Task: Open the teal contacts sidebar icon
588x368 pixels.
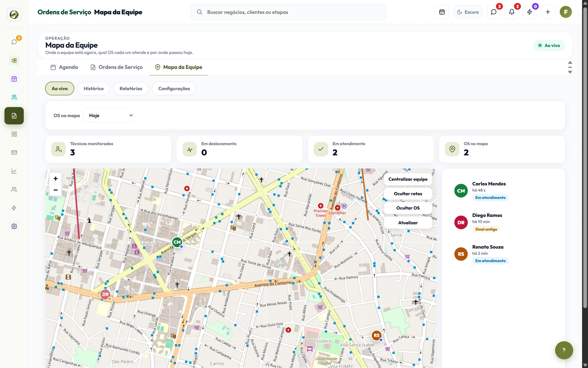Action: tap(14, 97)
